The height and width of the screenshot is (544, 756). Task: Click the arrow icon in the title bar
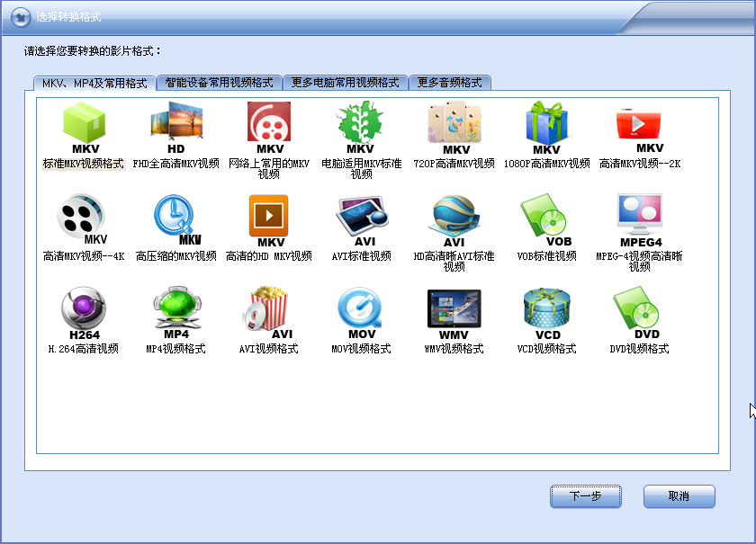click(22, 17)
